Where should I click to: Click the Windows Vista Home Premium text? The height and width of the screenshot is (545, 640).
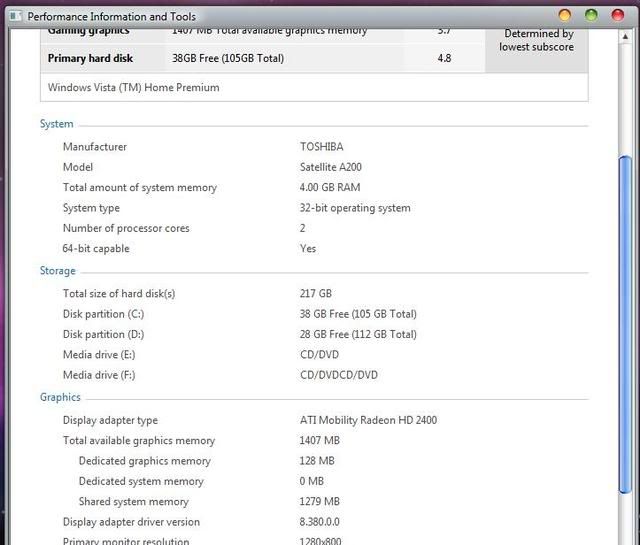(134, 87)
